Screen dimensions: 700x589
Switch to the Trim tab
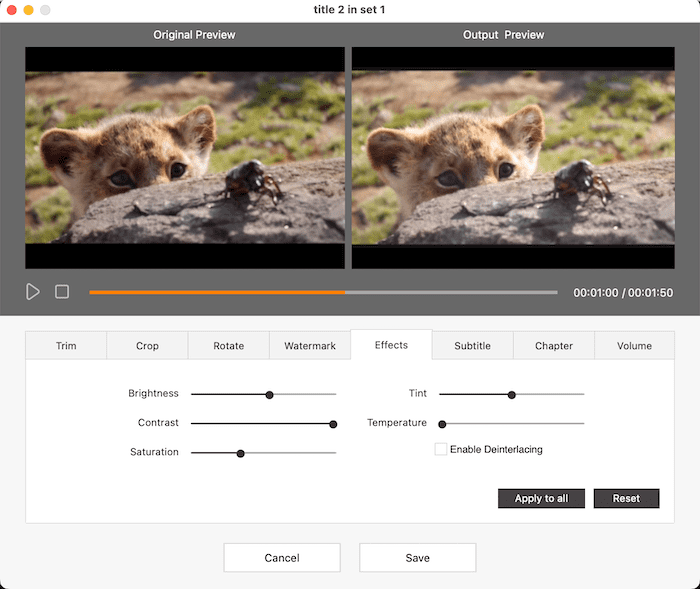click(x=66, y=346)
